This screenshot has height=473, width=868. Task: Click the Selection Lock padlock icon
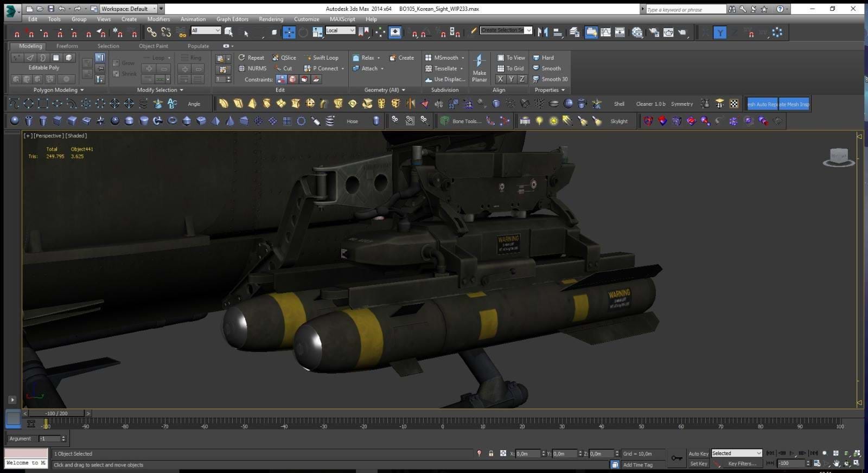491,453
